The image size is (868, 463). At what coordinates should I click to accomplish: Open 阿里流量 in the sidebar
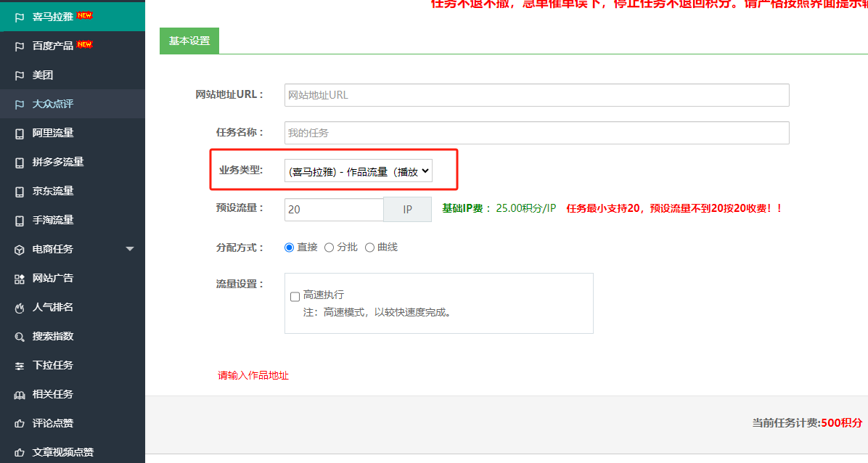[73, 133]
